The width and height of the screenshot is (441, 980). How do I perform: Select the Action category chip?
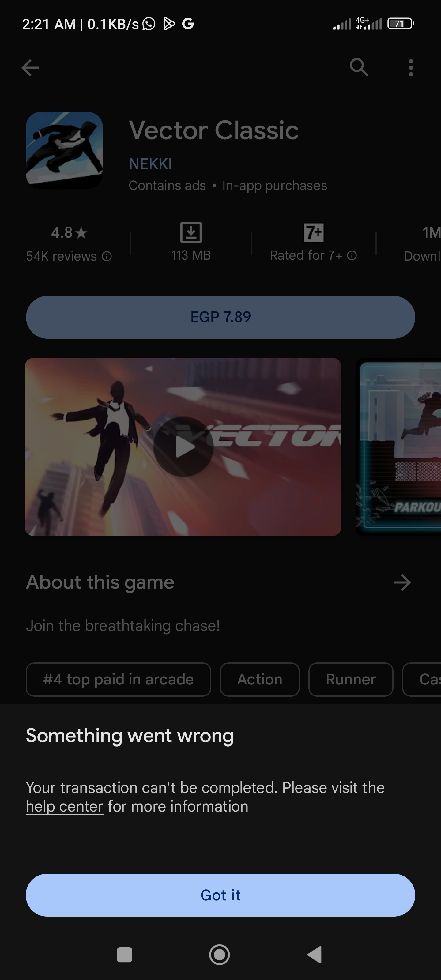pyautogui.click(x=260, y=680)
